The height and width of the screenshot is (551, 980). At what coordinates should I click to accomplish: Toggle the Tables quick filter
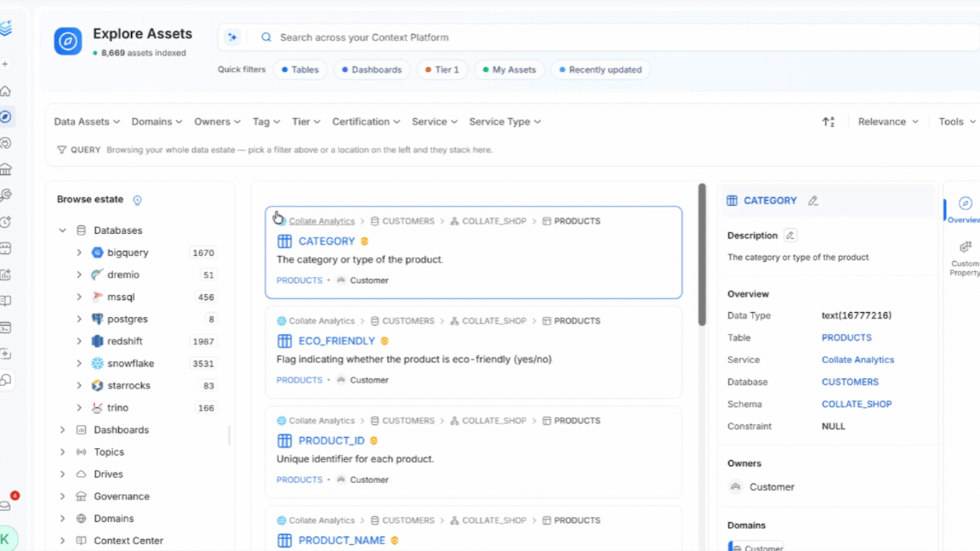click(300, 70)
